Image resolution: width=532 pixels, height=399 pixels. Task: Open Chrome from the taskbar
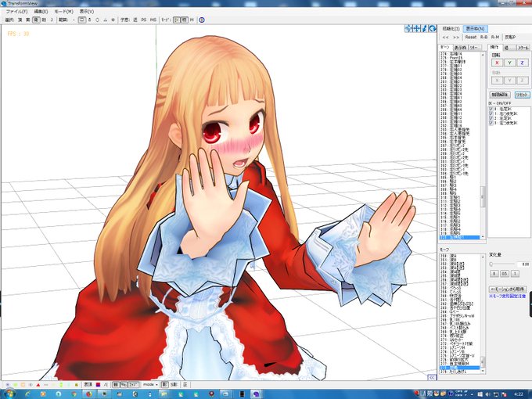pyautogui.click(x=74, y=394)
